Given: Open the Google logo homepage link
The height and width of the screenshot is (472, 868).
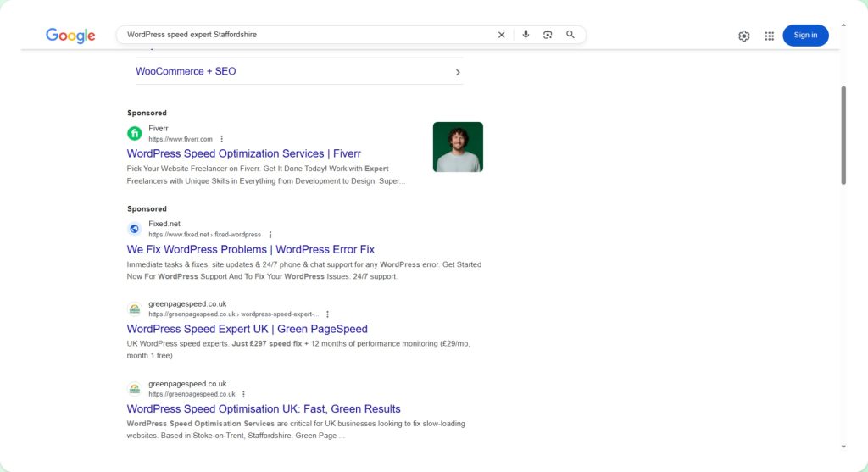Looking at the screenshot, I should [x=70, y=36].
